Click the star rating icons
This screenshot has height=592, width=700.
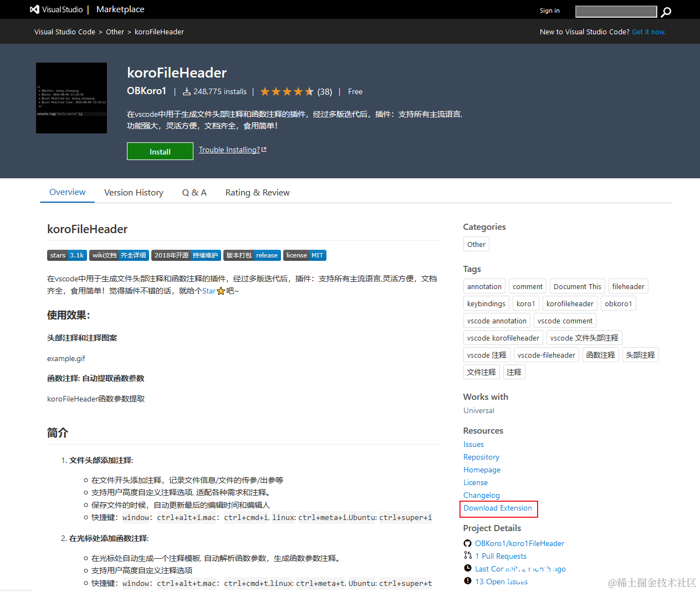(x=287, y=92)
